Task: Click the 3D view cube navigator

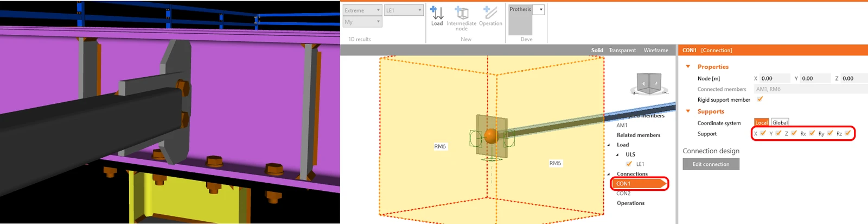Action: tap(649, 84)
